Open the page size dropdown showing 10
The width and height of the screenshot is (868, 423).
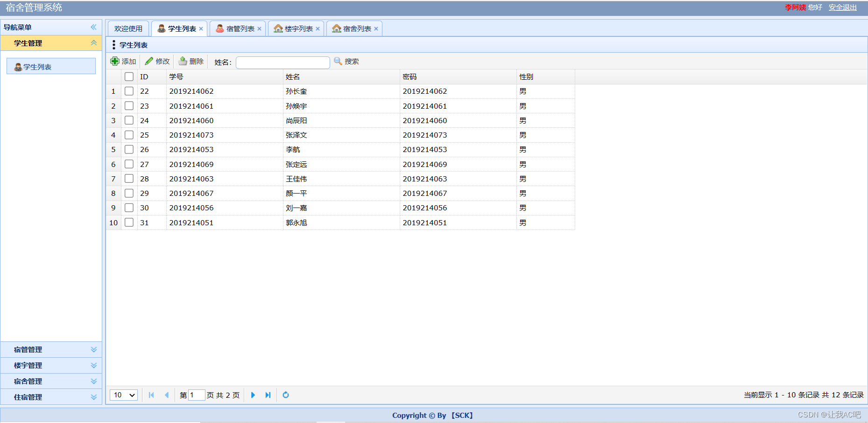(124, 395)
